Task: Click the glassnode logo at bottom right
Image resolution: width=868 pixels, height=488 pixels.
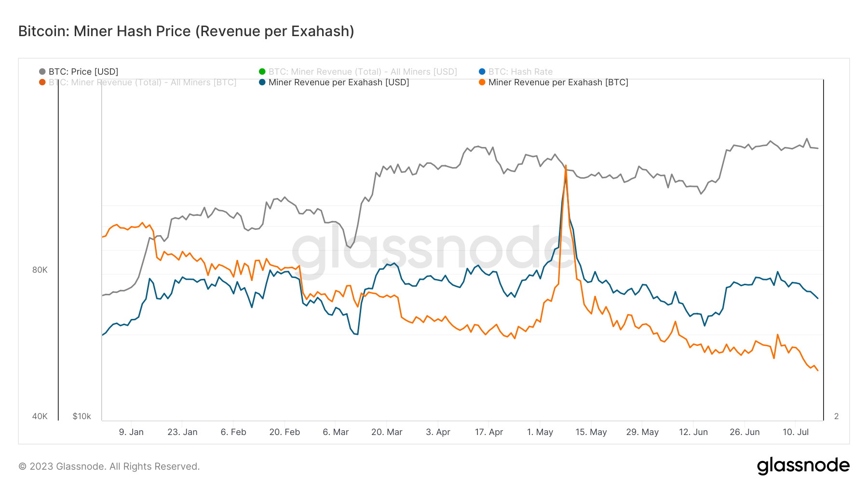Action: pos(803,466)
